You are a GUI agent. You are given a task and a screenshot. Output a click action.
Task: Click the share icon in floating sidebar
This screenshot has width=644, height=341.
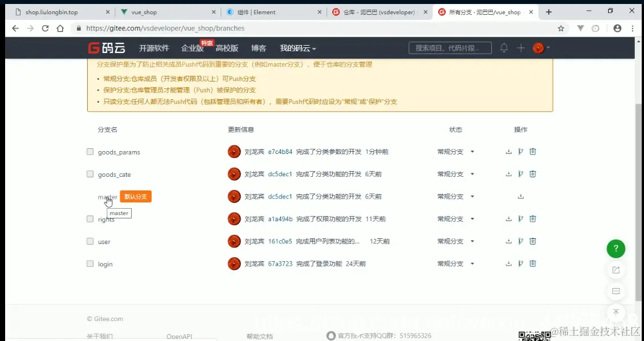point(616,270)
